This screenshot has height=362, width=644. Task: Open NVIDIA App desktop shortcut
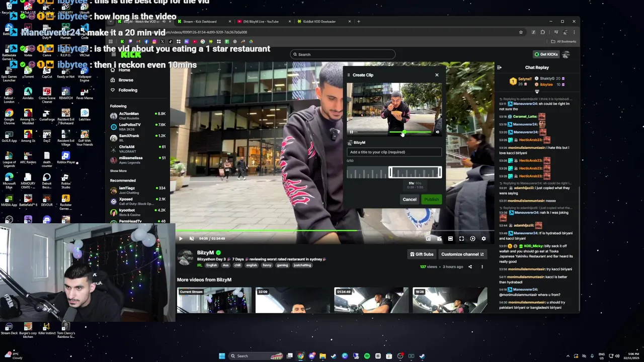click(9, 200)
